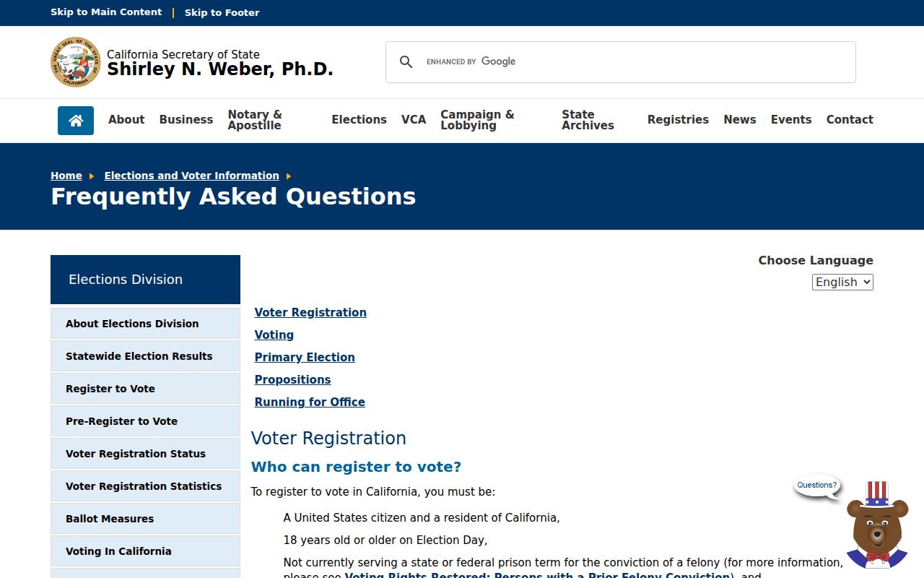Open the Elections menu
Screen dimensions: 924x578
359,120
